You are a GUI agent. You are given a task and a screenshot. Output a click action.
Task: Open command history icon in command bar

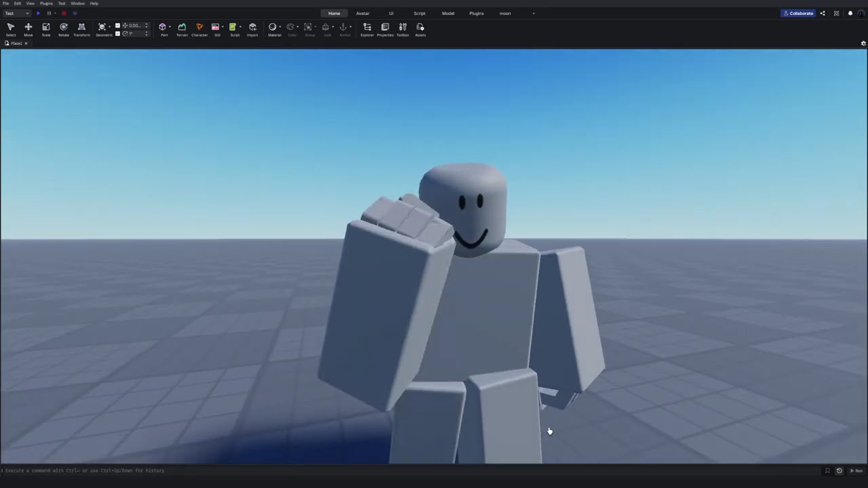[839, 470]
